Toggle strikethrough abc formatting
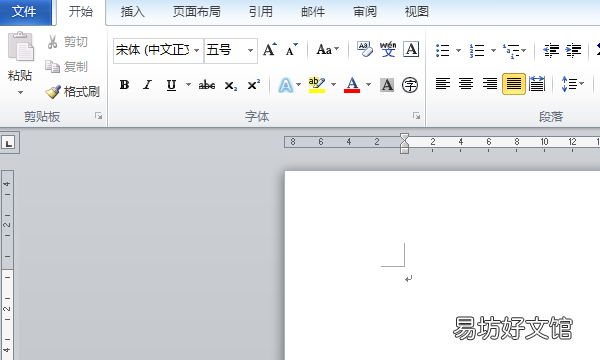 pos(207,85)
